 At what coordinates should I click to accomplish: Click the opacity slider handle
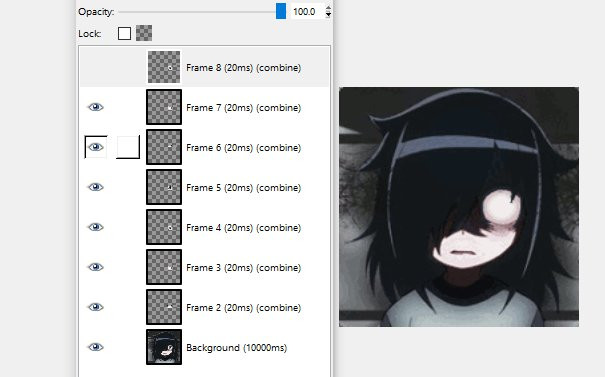pos(281,11)
